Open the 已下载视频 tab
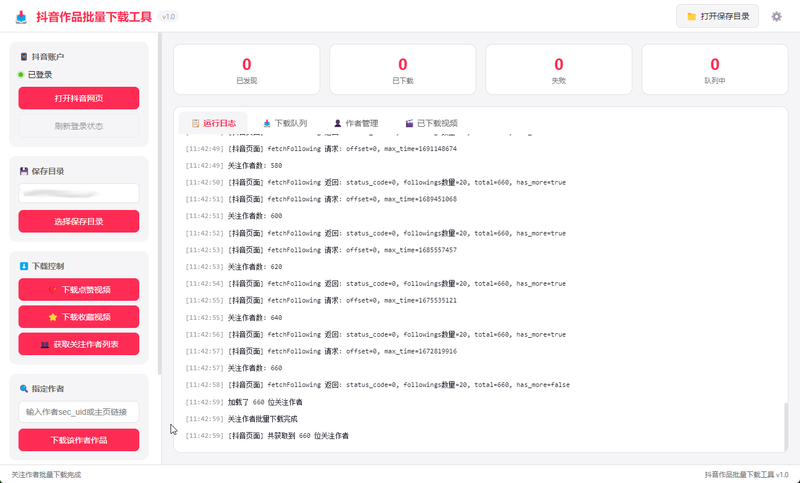The image size is (800, 483). point(432,123)
